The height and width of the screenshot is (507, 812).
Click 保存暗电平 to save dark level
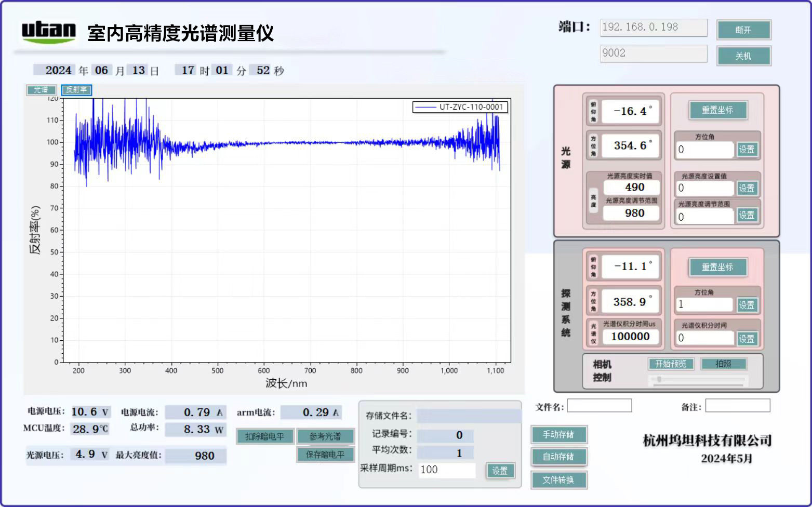(325, 454)
